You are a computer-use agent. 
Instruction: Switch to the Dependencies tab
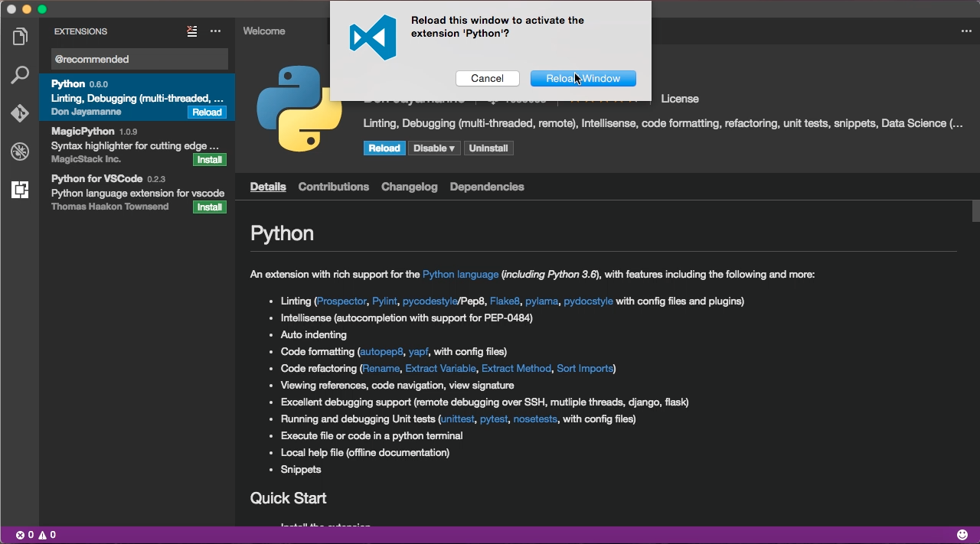pos(487,187)
